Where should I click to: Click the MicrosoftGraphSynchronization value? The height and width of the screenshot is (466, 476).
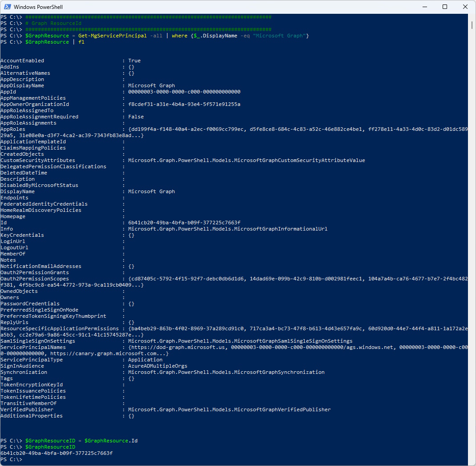tap(226, 372)
